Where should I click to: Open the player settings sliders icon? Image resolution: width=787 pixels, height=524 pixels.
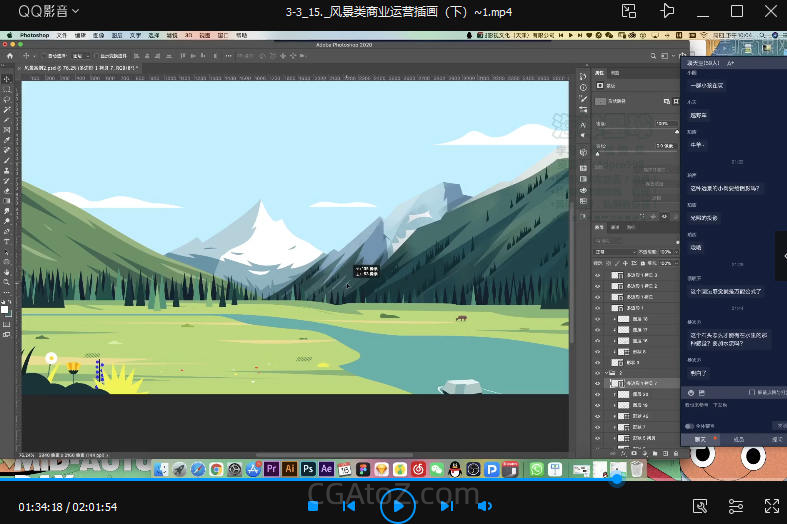pos(736,506)
